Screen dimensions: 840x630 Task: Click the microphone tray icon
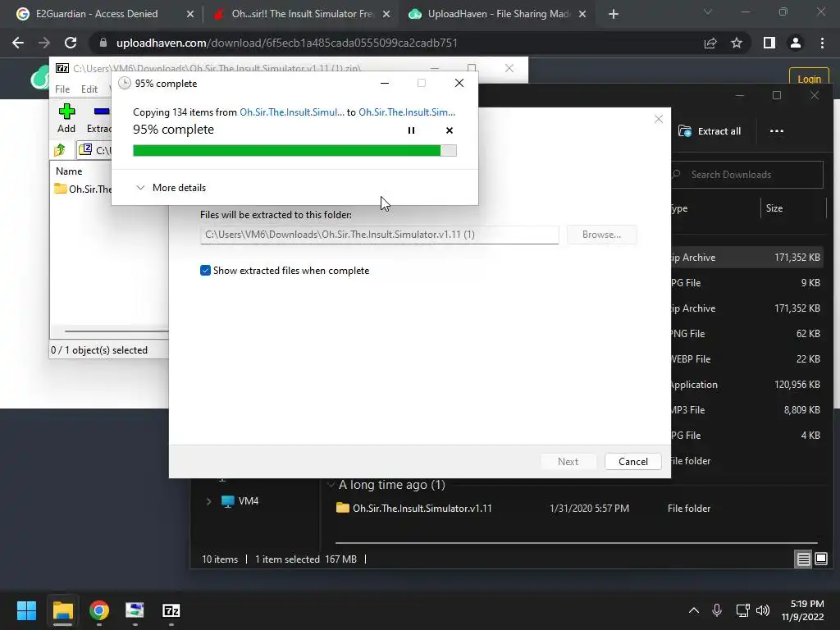tap(717, 610)
